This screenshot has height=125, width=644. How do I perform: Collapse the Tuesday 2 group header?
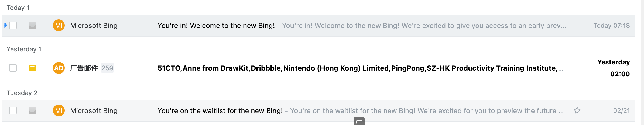click(22, 93)
